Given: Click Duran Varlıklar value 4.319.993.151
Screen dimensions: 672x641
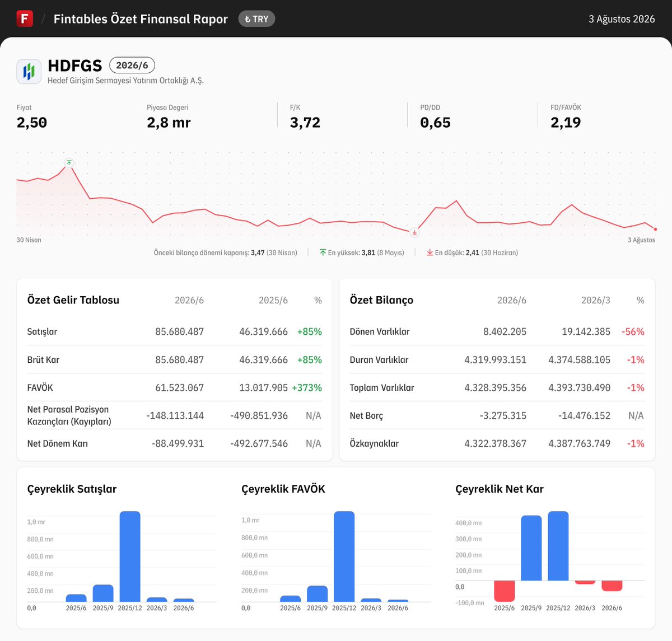Looking at the screenshot, I should [x=495, y=359].
